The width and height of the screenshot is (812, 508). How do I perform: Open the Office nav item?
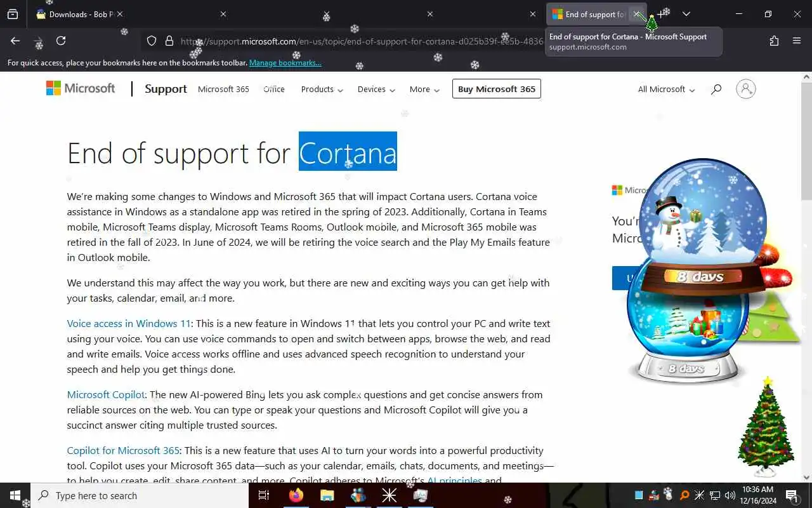point(274,89)
